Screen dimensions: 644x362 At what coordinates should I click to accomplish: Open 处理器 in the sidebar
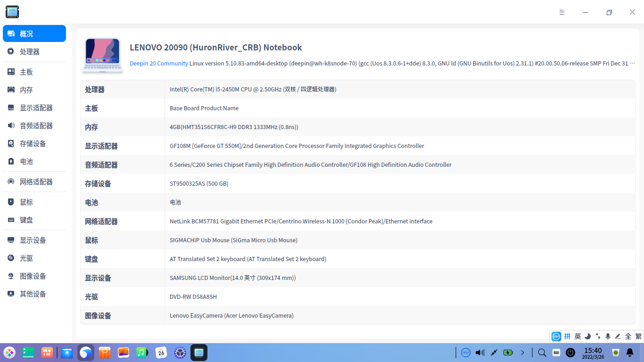coord(34,51)
